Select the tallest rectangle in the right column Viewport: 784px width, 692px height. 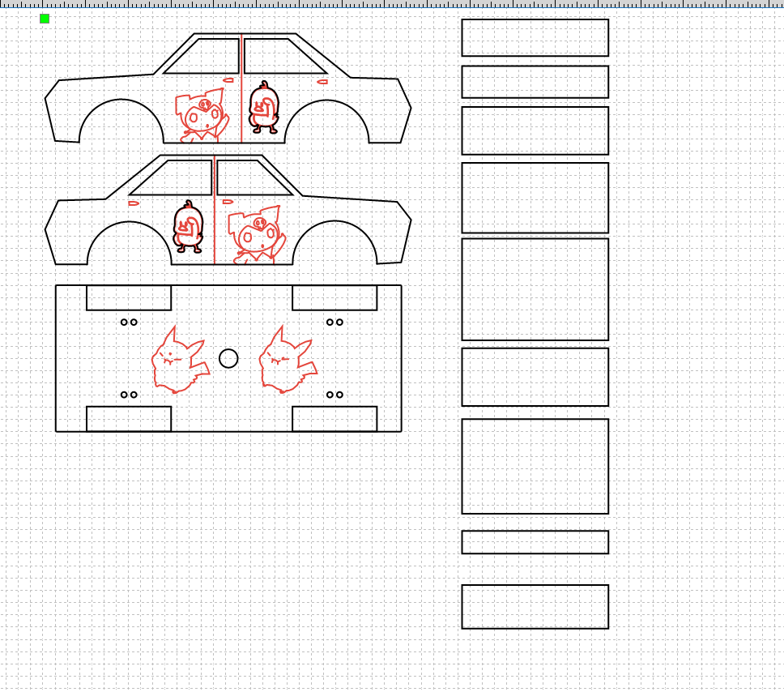(535, 289)
